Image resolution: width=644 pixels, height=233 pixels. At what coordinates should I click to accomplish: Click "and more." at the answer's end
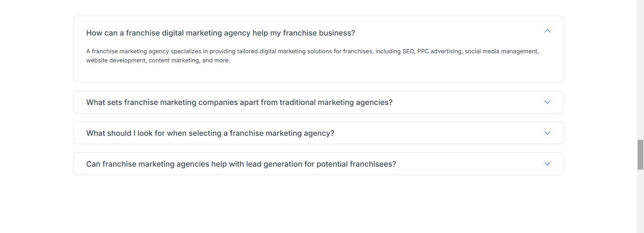216,61
